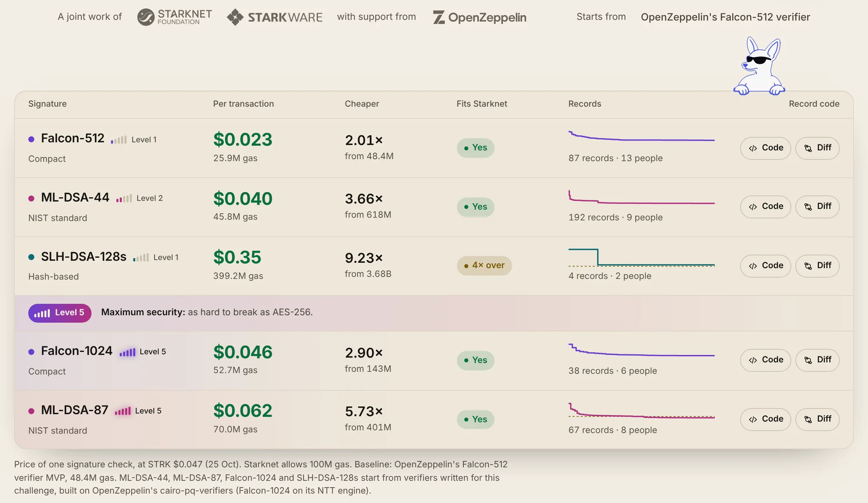Image resolution: width=868 pixels, height=503 pixels.
Task: Click the Signature column header
Action: 47,104
